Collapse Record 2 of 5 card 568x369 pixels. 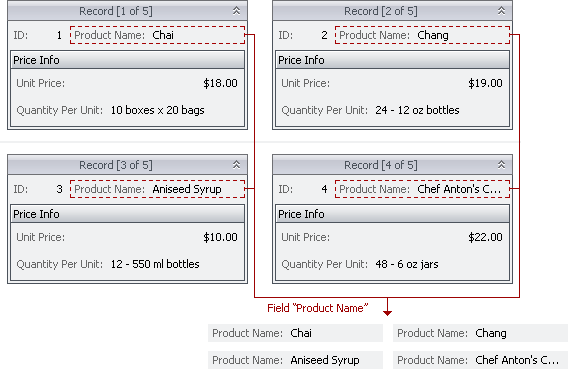501,11
